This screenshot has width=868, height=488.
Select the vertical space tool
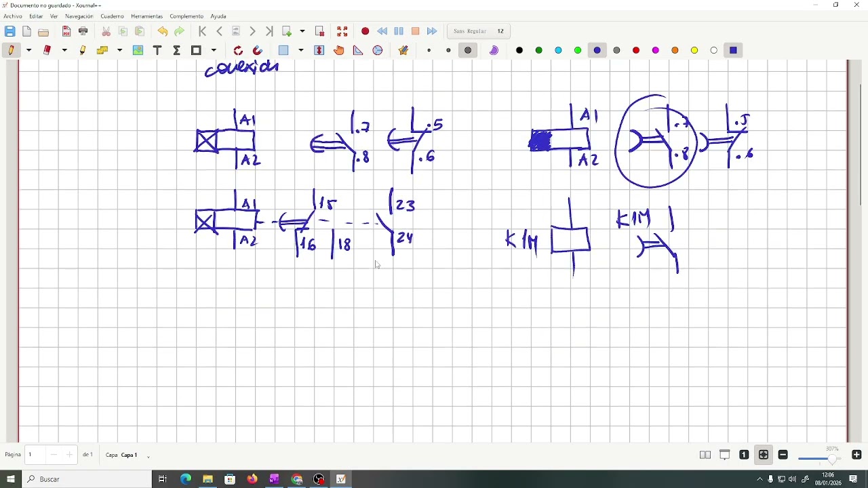pyautogui.click(x=320, y=51)
